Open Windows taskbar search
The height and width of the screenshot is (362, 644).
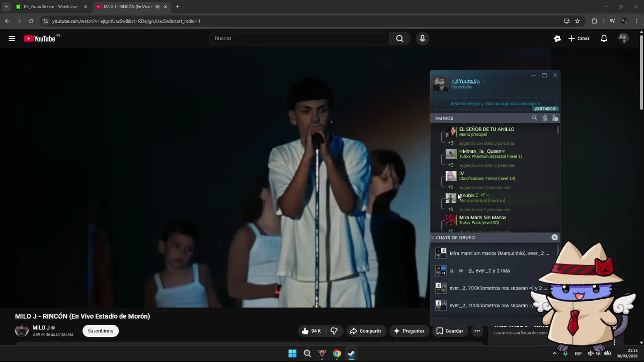coord(307,353)
